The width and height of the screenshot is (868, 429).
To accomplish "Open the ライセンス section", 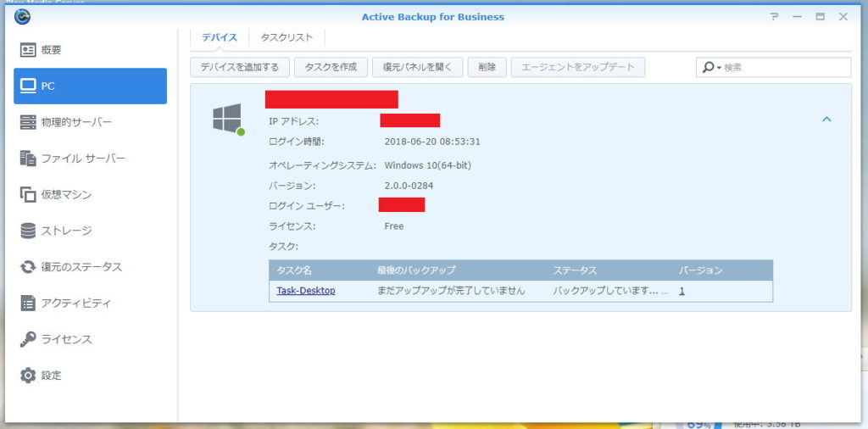I will pyautogui.click(x=90, y=339).
